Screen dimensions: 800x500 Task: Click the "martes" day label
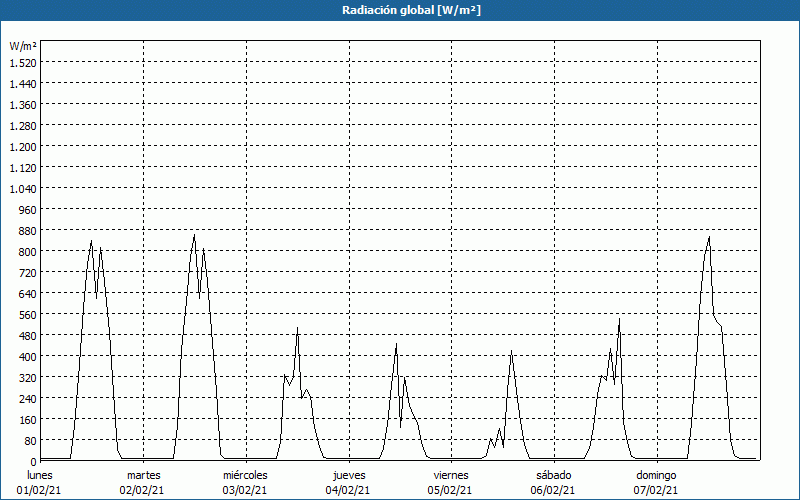click(x=143, y=475)
